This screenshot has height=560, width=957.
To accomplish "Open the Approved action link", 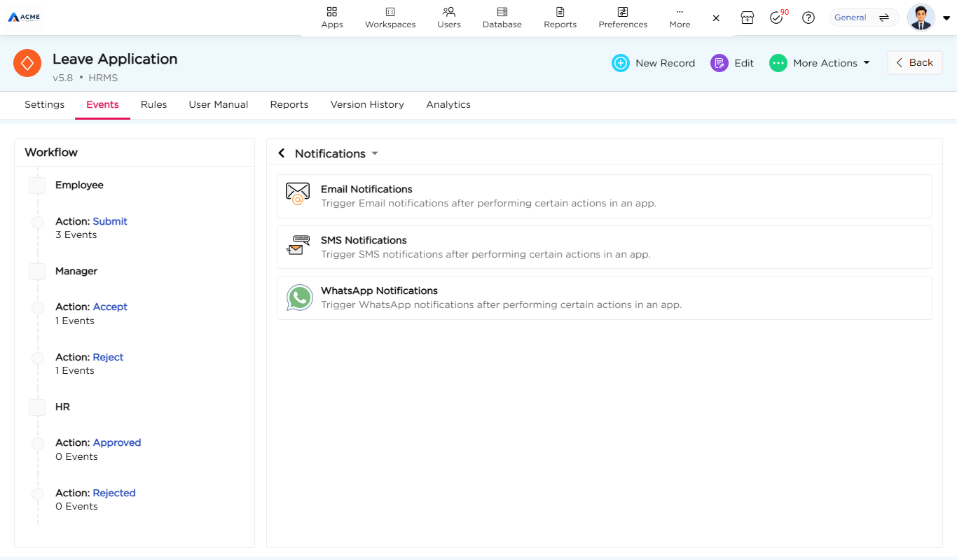I will [x=117, y=442].
